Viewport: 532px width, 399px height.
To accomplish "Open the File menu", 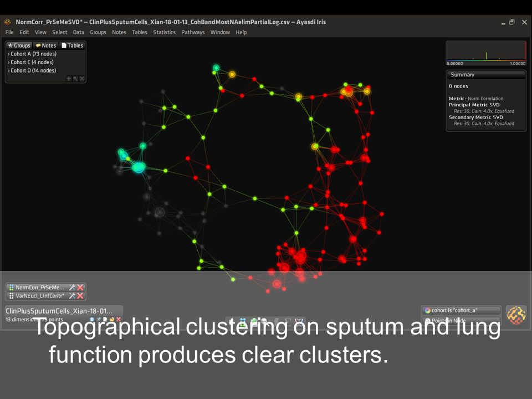I will click(9, 32).
